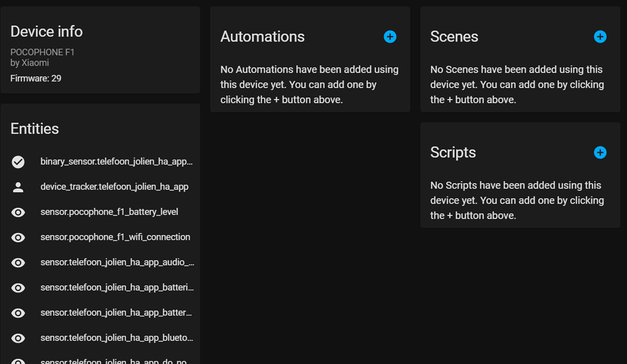Add a new automation with plus button

coord(390,37)
